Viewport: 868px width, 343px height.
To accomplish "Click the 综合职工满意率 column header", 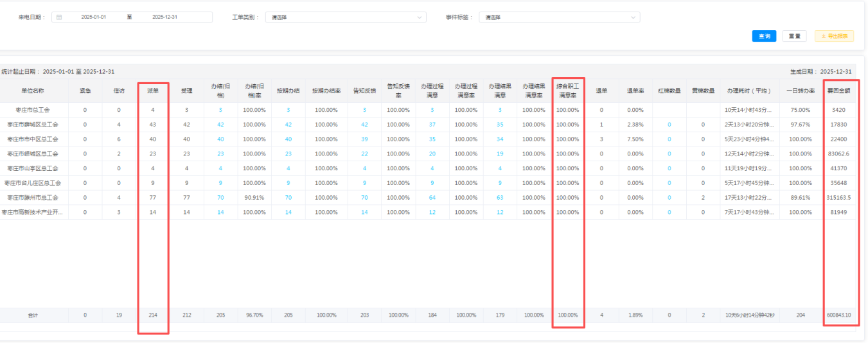I will [x=567, y=91].
